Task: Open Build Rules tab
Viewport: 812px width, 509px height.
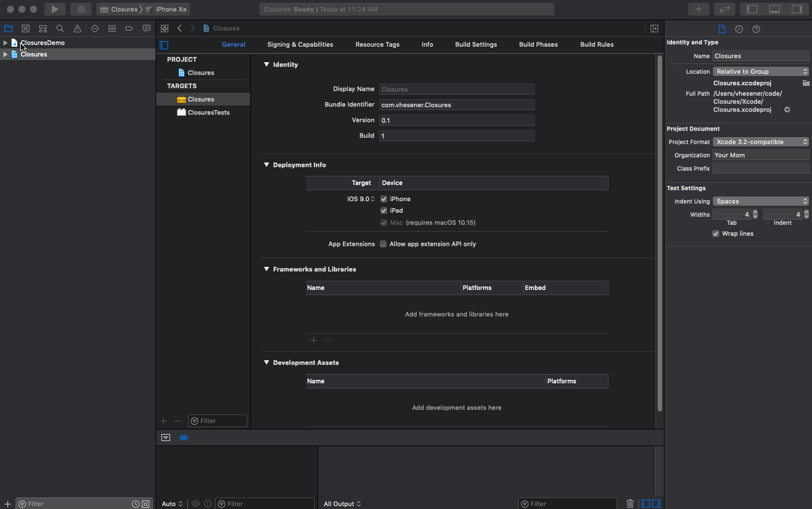Action: click(x=597, y=44)
